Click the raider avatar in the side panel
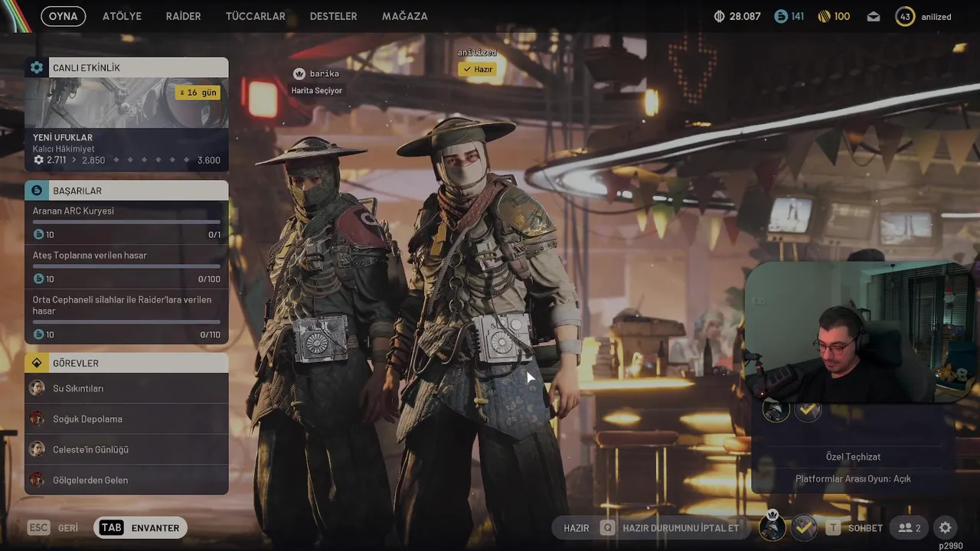 point(776,410)
